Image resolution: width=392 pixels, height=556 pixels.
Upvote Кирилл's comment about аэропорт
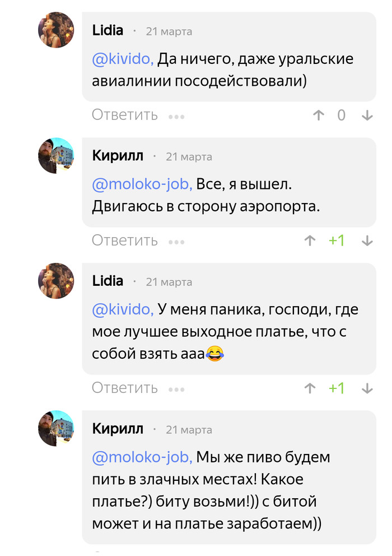pos(309,241)
